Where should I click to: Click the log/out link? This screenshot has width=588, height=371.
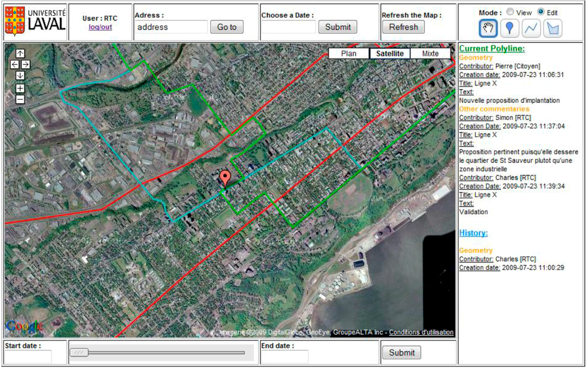(x=99, y=27)
